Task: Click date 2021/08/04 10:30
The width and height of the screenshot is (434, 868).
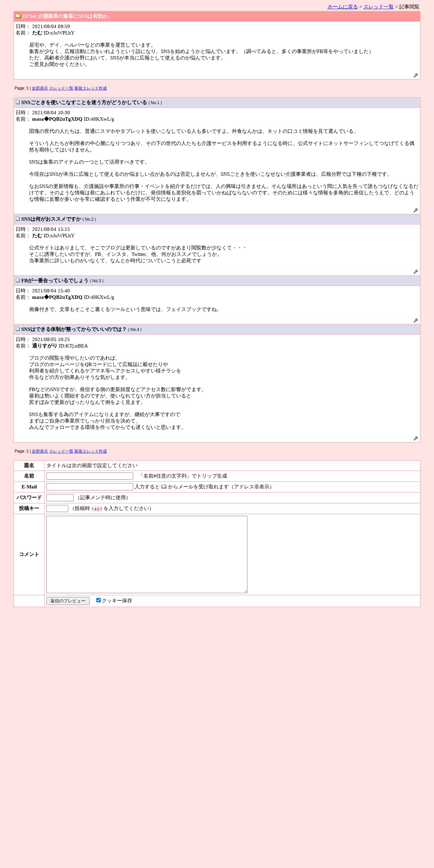Action: tap(51, 113)
